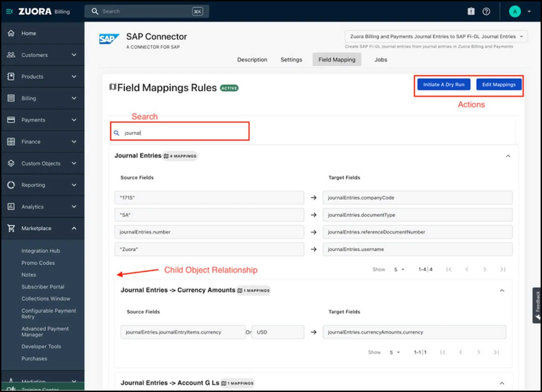Click the Customers people icon
This screenshot has height=392, width=542.
[11, 55]
